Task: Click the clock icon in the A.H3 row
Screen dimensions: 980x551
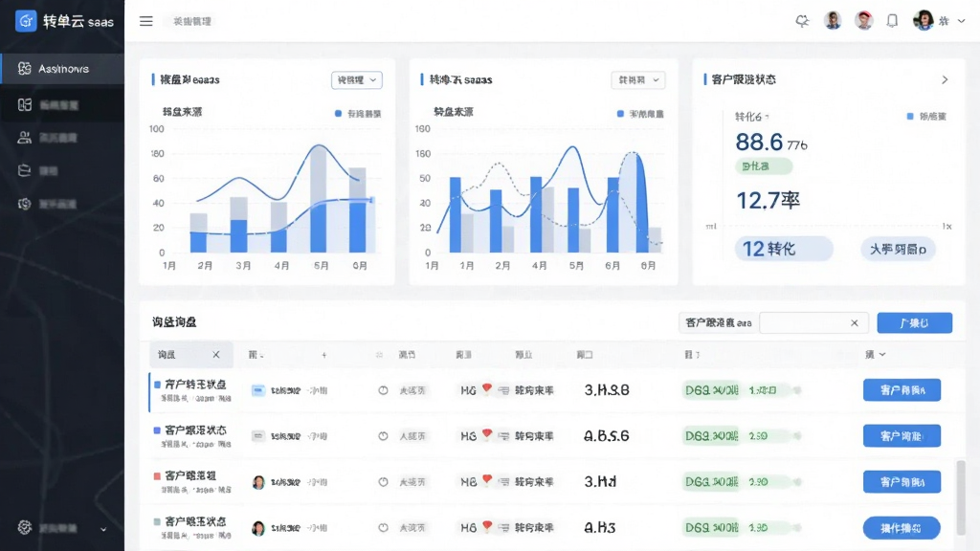Action: 383,528
